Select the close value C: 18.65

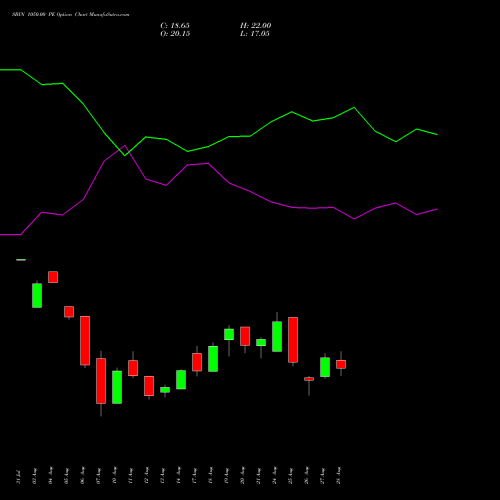tap(175, 26)
